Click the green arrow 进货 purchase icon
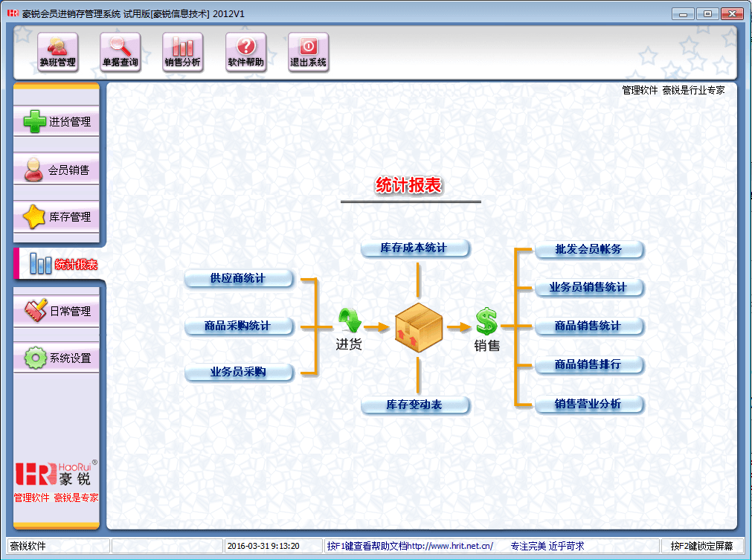The width and height of the screenshot is (752, 560). pyautogui.click(x=349, y=321)
